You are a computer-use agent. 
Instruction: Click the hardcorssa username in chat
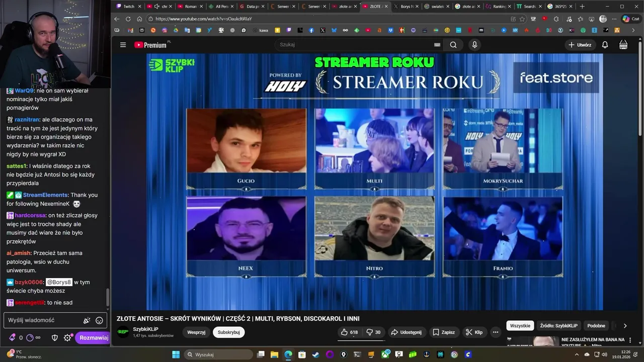31,215
